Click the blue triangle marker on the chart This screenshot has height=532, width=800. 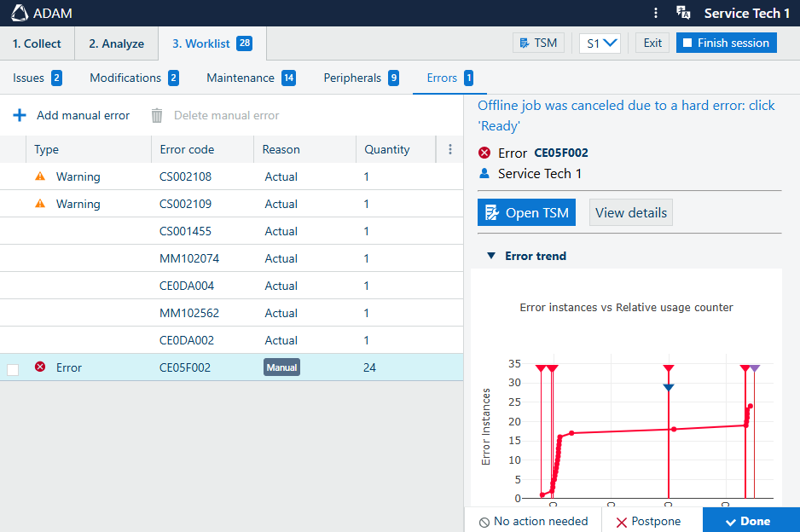click(x=669, y=388)
